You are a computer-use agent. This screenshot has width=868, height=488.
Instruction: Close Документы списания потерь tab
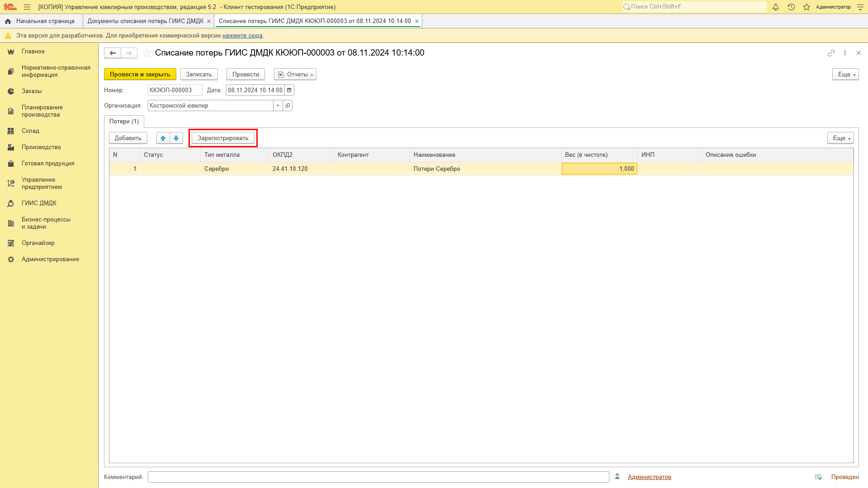coord(209,21)
